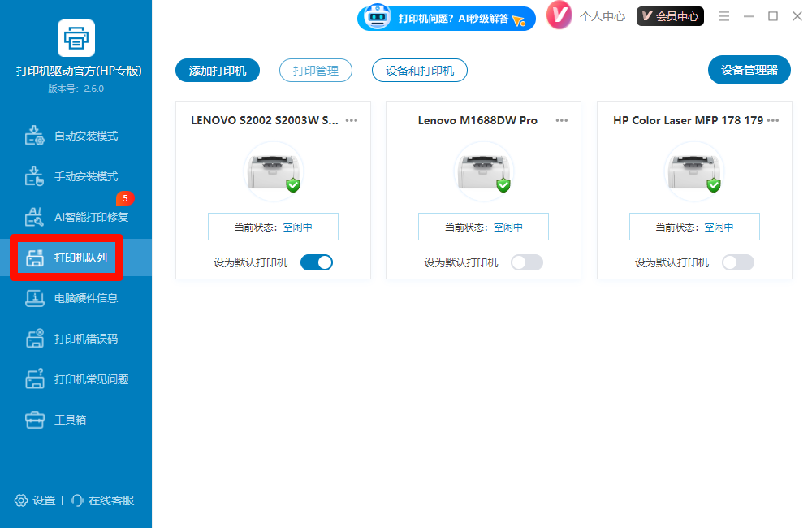
Task: Click the 添加打印机 button
Action: coord(217,71)
